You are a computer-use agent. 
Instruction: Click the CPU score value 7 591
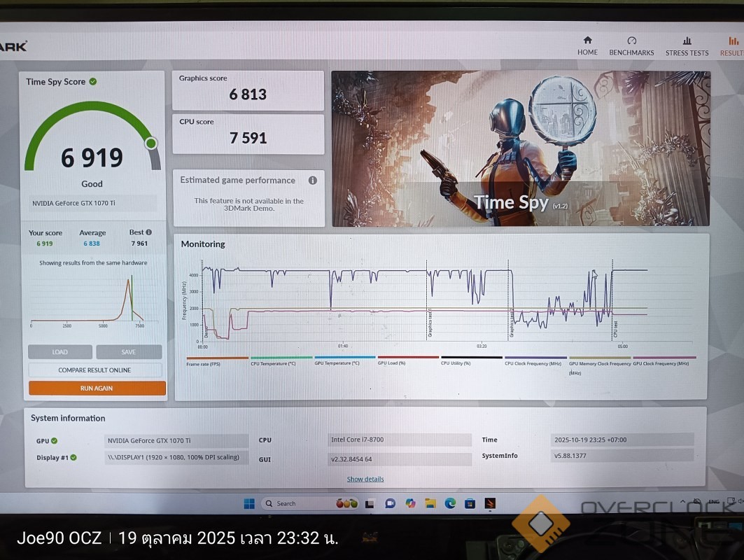[248, 138]
